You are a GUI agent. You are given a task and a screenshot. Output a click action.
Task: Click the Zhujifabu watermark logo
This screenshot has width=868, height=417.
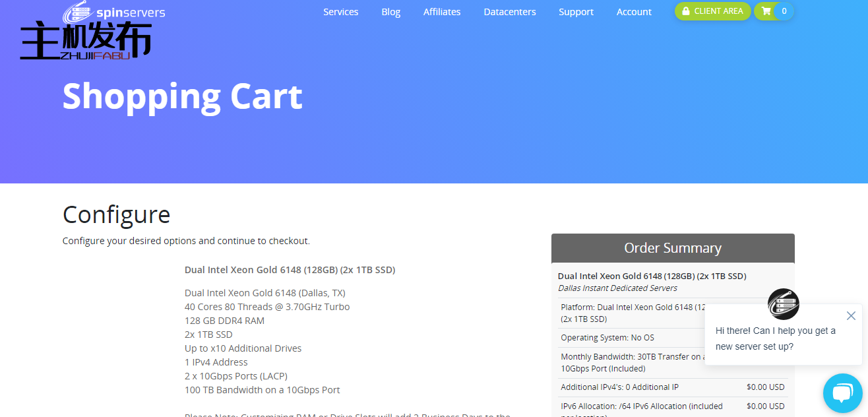tap(86, 42)
